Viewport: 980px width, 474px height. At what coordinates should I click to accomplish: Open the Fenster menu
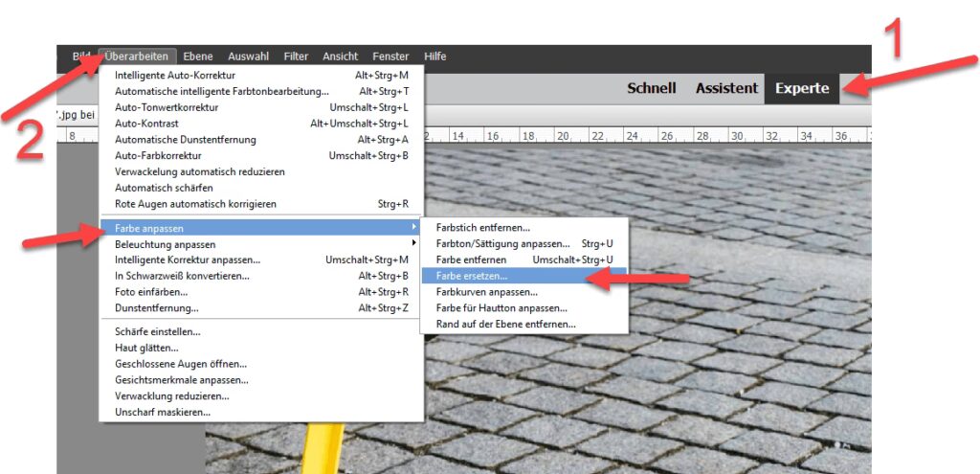tap(390, 56)
